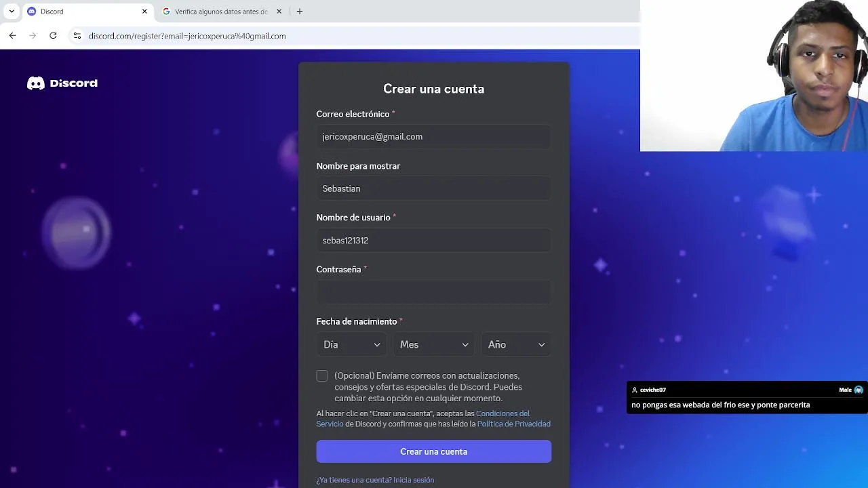Viewport: 868px width, 488px height.
Task: Open the Año dropdown
Action: pyautogui.click(x=516, y=344)
